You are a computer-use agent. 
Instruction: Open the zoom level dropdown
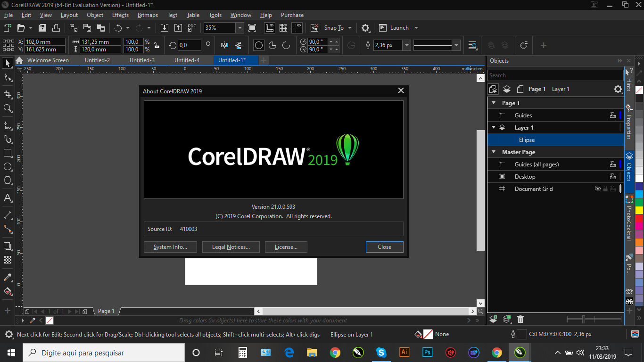pos(240,27)
